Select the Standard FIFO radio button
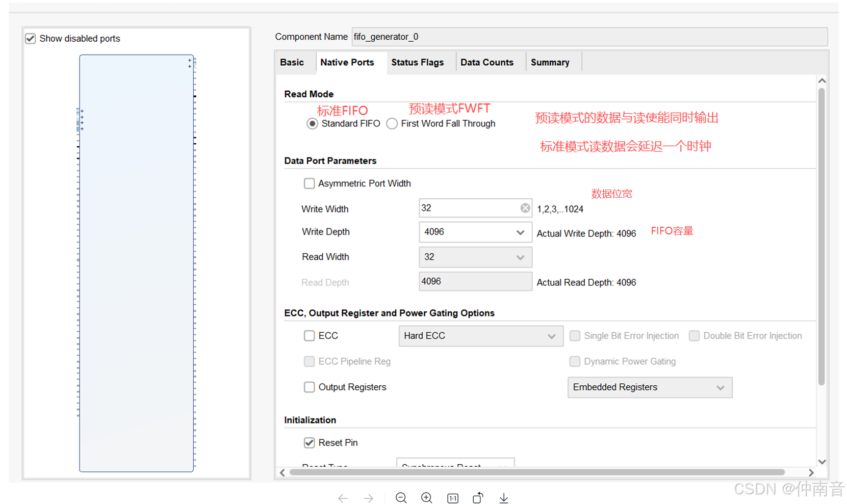Screen dimensions: 847x504 pyautogui.click(x=313, y=124)
